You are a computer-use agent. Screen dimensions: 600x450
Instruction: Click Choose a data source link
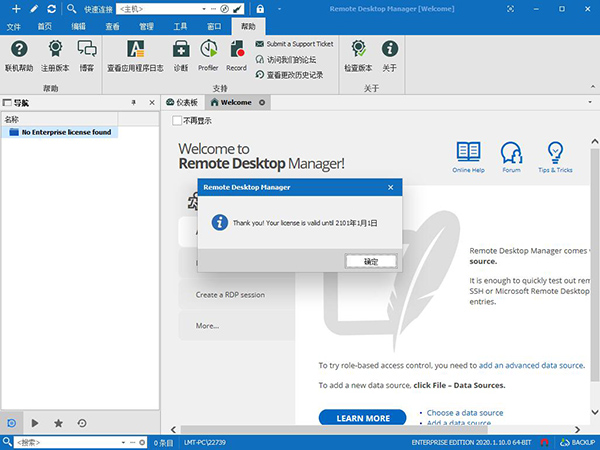coord(465,413)
